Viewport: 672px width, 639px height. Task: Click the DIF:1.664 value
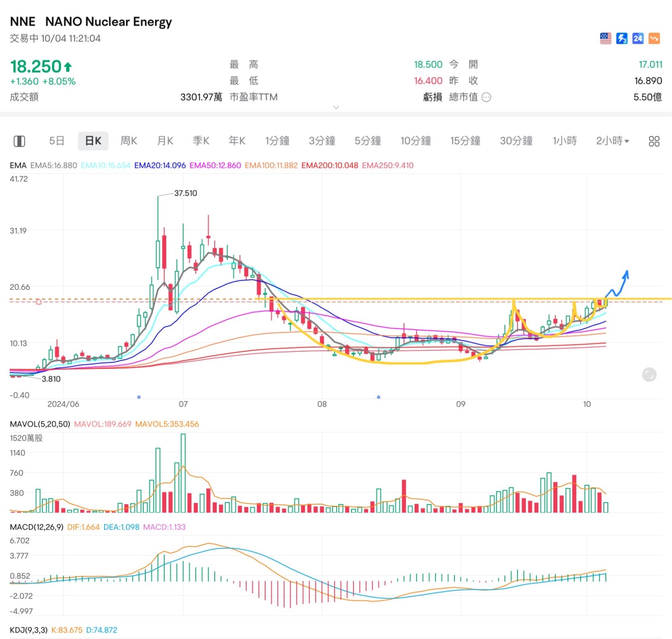click(83, 527)
